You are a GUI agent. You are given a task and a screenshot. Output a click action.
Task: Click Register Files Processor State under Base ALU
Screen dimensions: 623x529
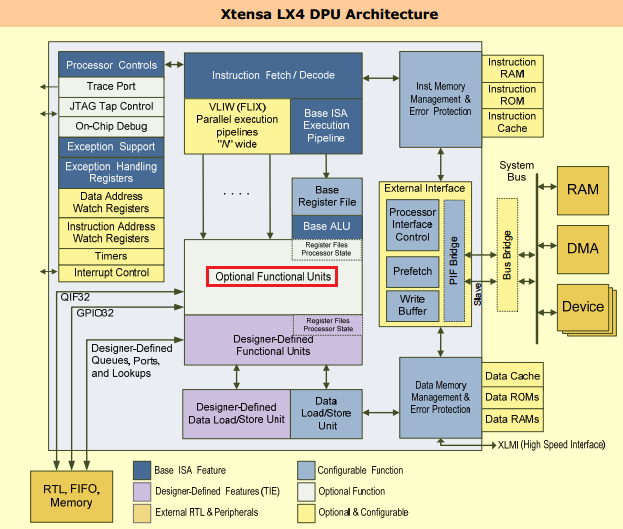[327, 249]
